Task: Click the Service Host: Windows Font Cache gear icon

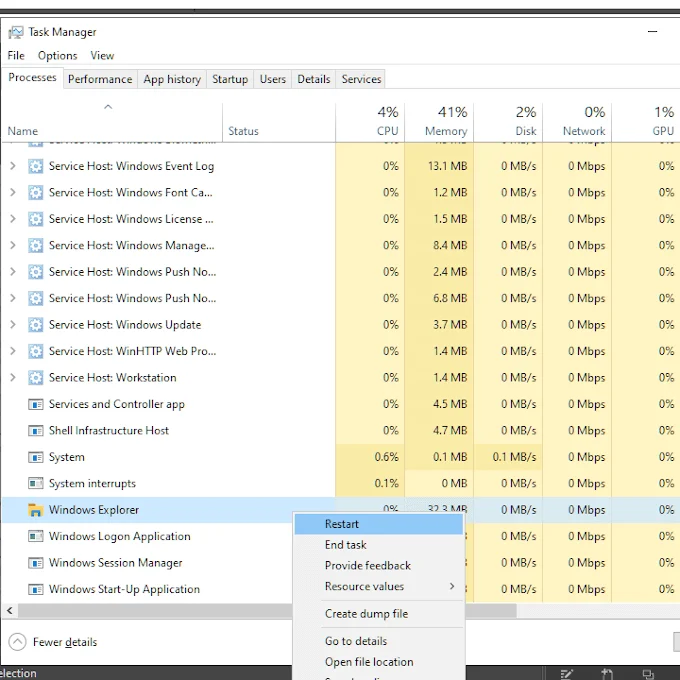Action: point(36,193)
